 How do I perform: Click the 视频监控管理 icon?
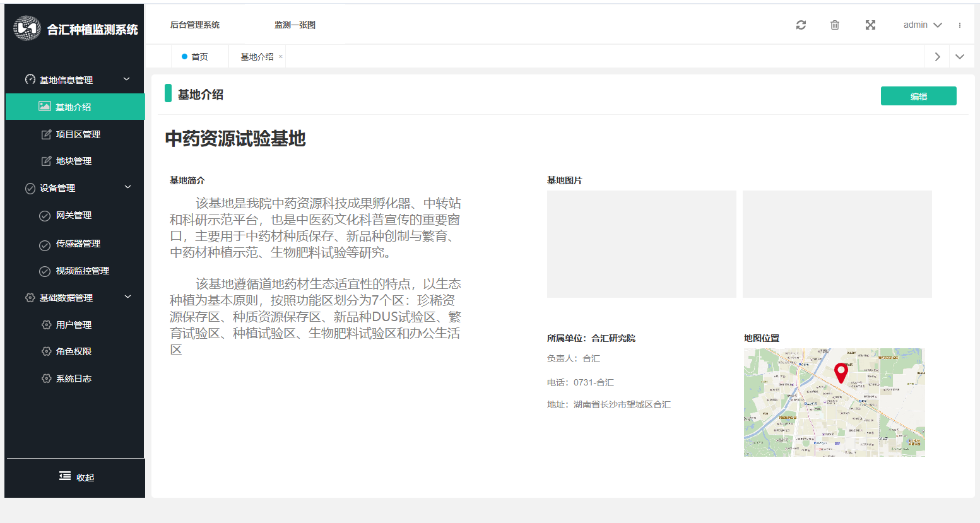tap(45, 271)
